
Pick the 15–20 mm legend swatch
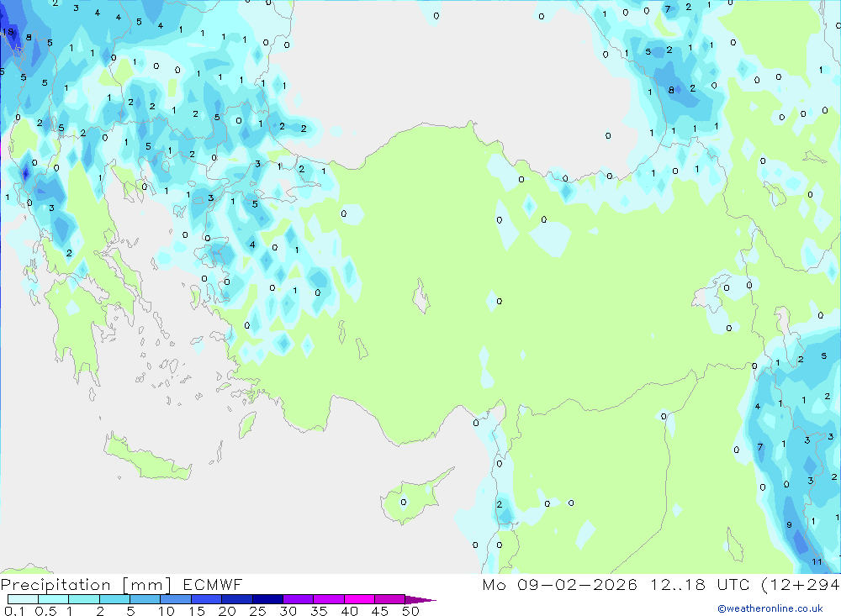tap(206, 599)
